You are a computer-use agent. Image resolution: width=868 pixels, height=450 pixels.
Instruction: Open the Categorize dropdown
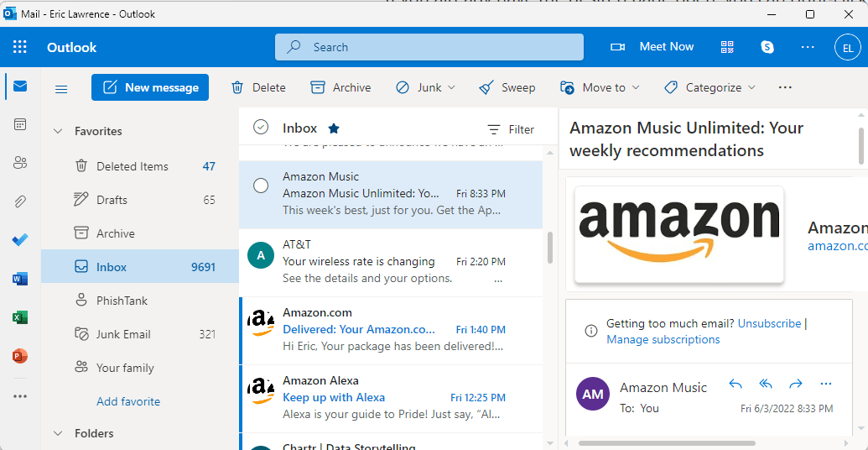pyautogui.click(x=709, y=87)
